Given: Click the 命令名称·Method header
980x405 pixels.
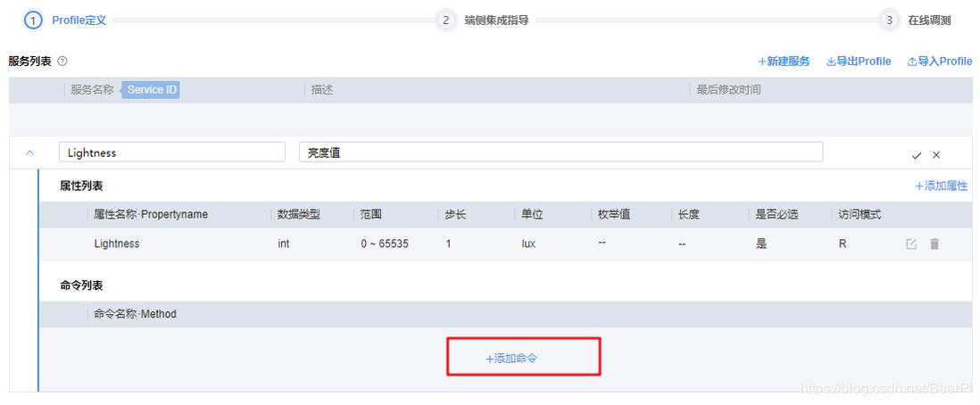Looking at the screenshot, I should pos(135,314).
